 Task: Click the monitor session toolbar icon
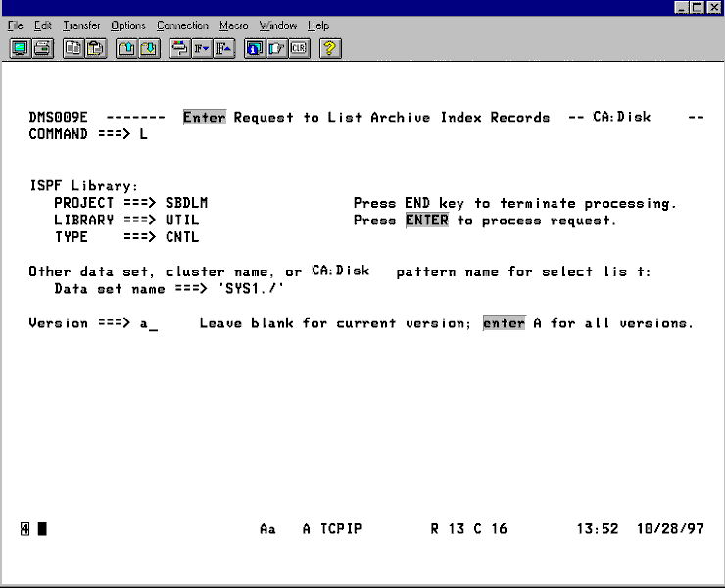coord(21,49)
